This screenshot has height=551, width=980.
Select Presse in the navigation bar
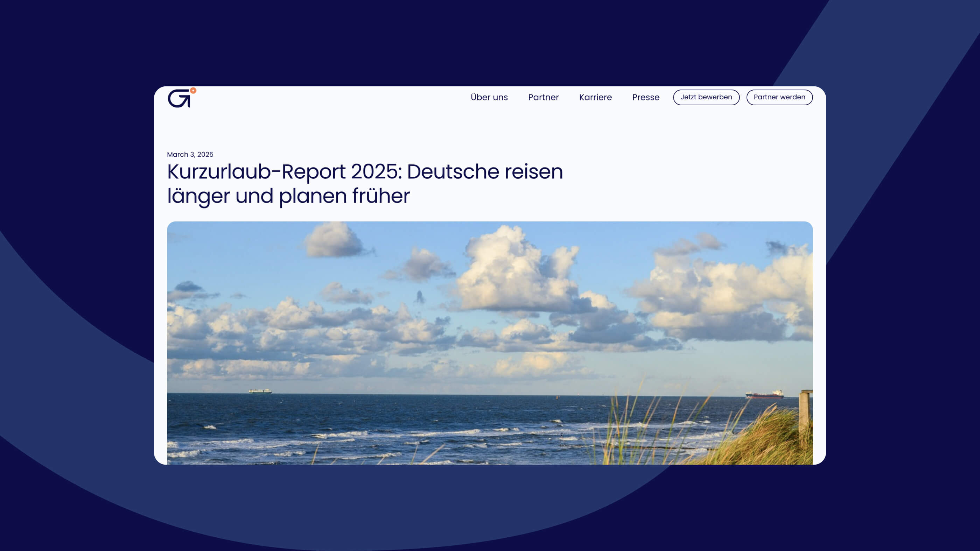click(646, 97)
